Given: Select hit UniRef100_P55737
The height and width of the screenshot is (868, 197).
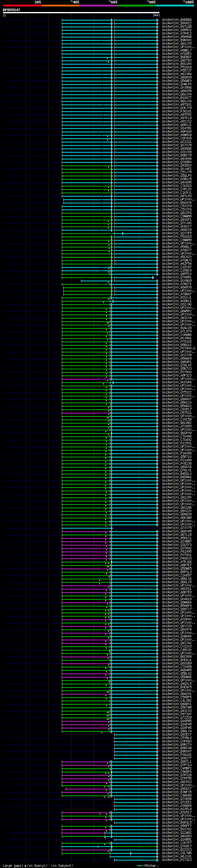Looking at the screenshot, I should pyautogui.click(x=177, y=71).
